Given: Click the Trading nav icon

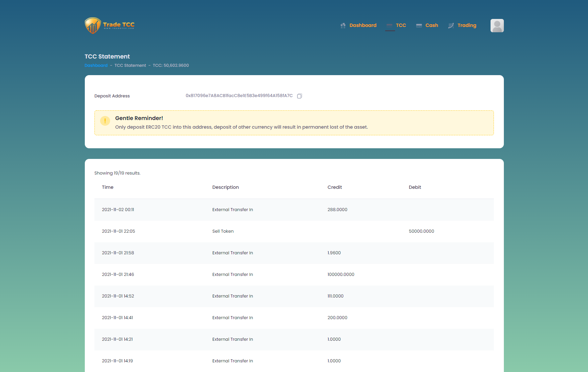Looking at the screenshot, I should coord(451,26).
